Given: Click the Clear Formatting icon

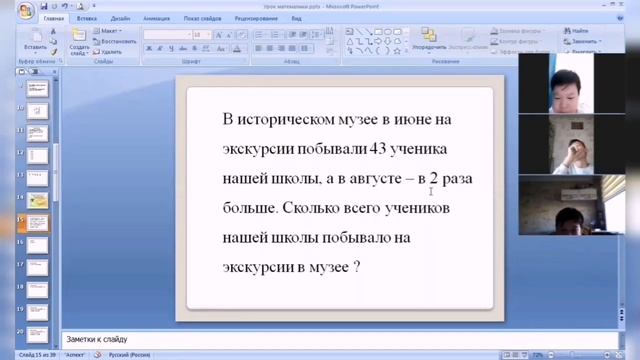Looking at the screenshot, I should coord(242,35).
